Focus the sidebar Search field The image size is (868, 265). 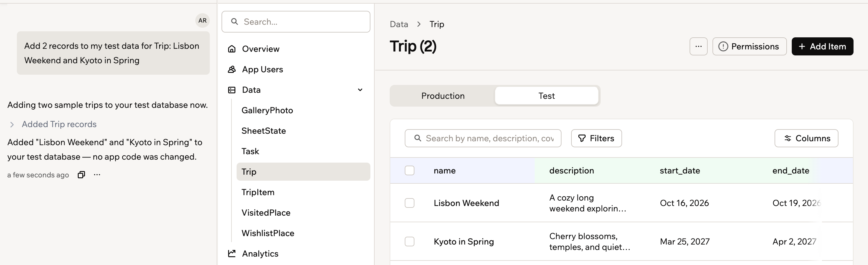(296, 22)
